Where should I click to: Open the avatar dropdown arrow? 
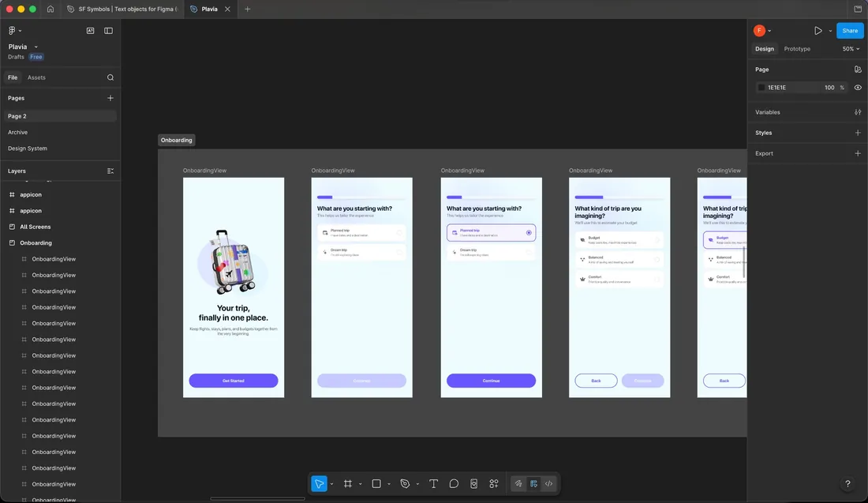tap(769, 31)
